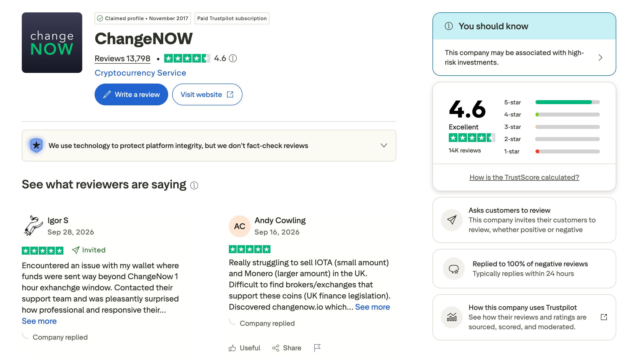Click the shield star integrity icon
The width and height of the screenshot is (644, 356).
point(36,145)
